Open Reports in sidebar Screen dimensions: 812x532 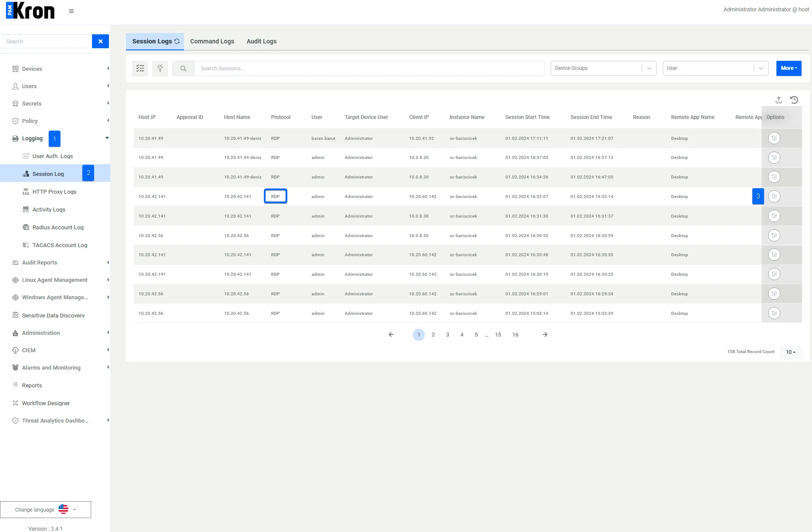pos(32,385)
